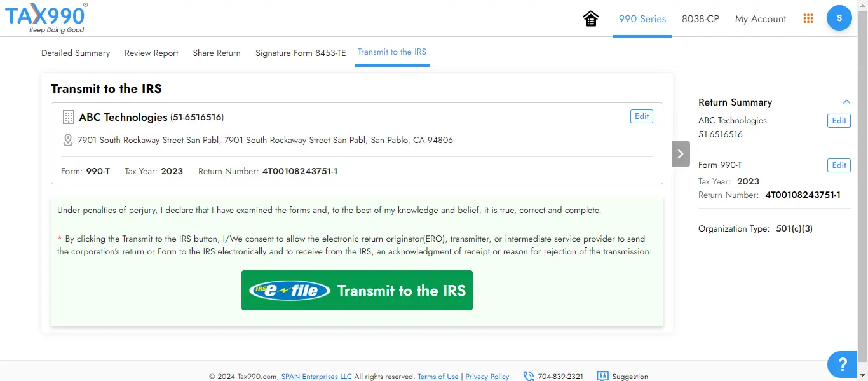Open the My Account menu
This screenshot has height=381, width=868.
[x=761, y=19]
